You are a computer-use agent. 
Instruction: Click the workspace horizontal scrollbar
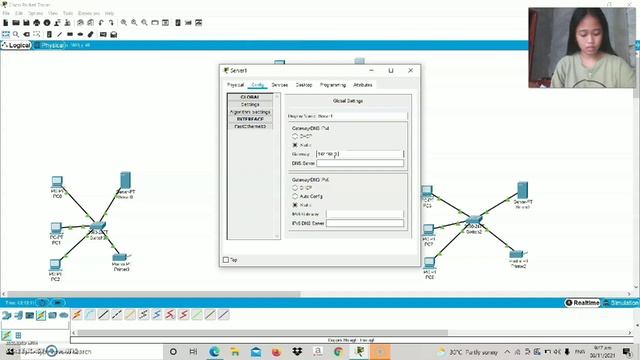click(153, 294)
